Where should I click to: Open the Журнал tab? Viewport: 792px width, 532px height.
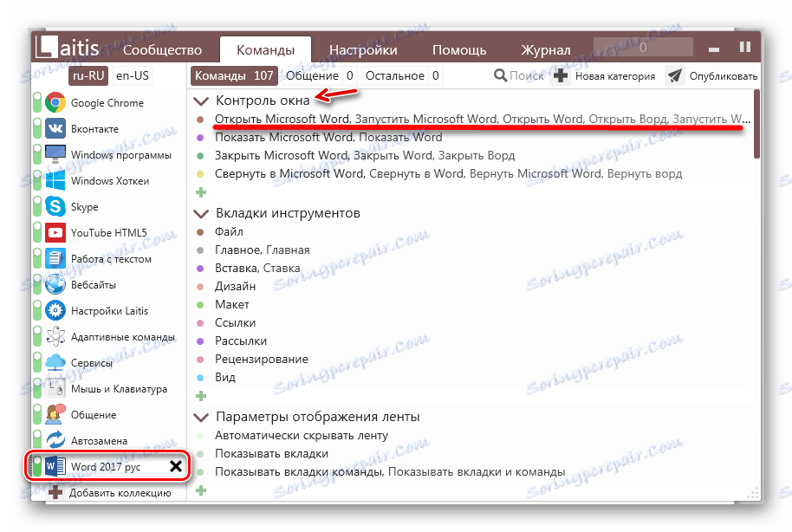tap(546, 50)
